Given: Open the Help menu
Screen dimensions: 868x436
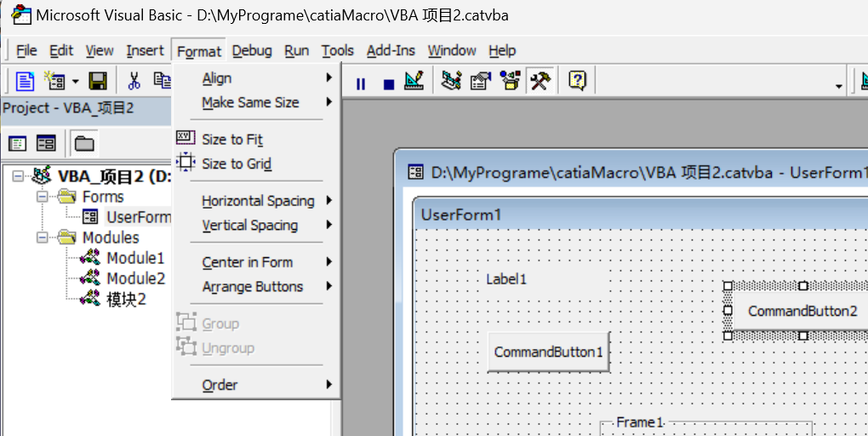Looking at the screenshot, I should point(502,50).
